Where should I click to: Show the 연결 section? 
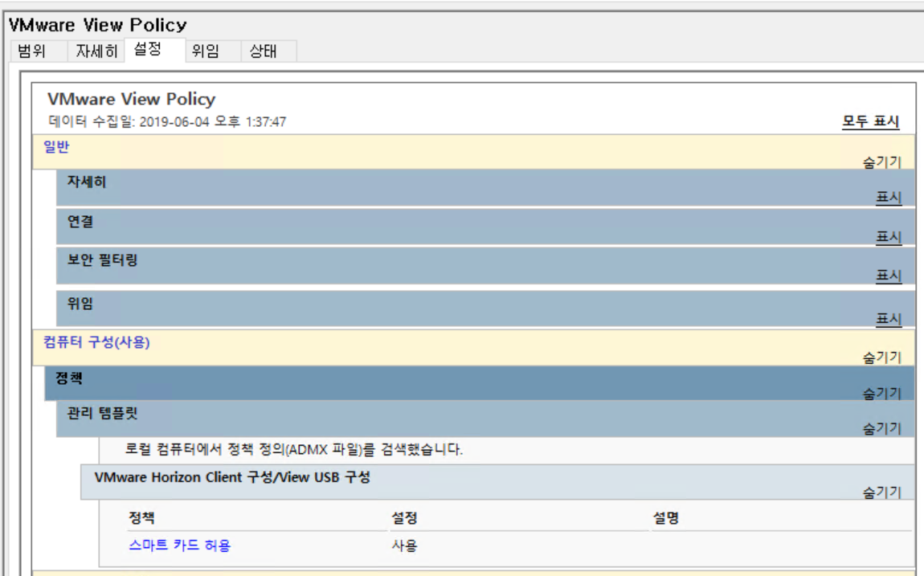tap(889, 237)
